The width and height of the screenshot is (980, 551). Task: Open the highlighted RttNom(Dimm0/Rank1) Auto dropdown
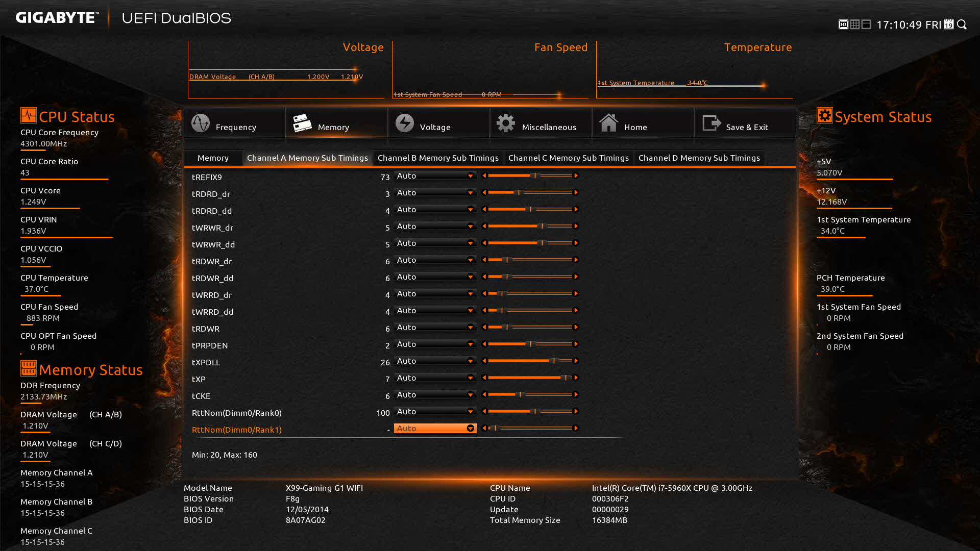point(435,428)
